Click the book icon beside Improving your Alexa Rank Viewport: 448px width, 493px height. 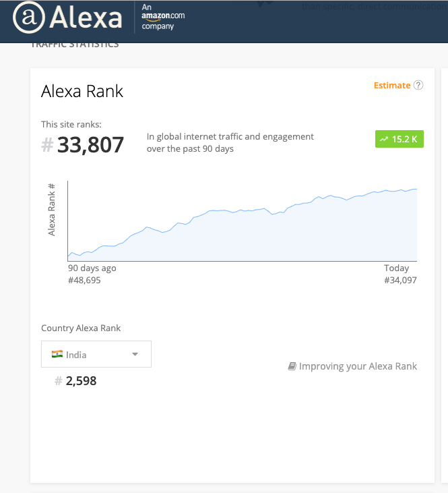point(292,366)
